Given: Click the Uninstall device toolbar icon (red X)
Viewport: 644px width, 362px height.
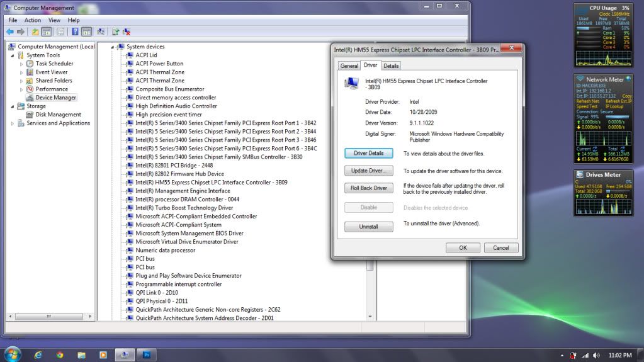Looking at the screenshot, I should [127, 31].
